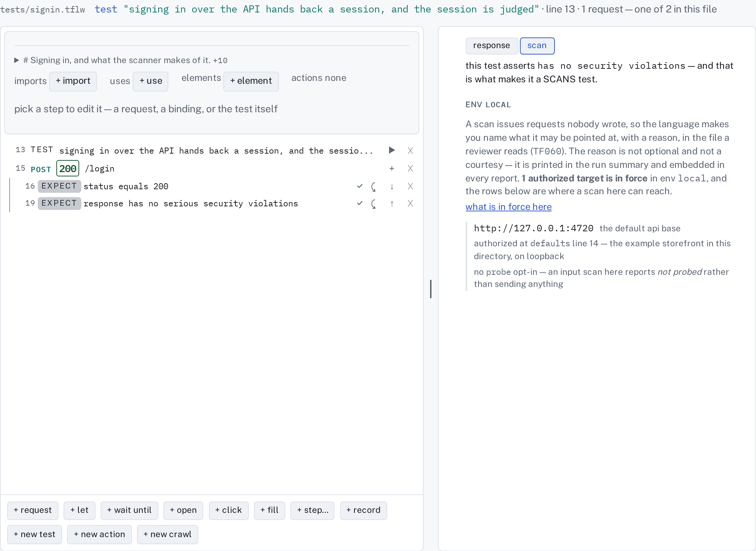Viewport: 756px width, 551px height.
Task: Remove the POST /login request
Action: 410,169
